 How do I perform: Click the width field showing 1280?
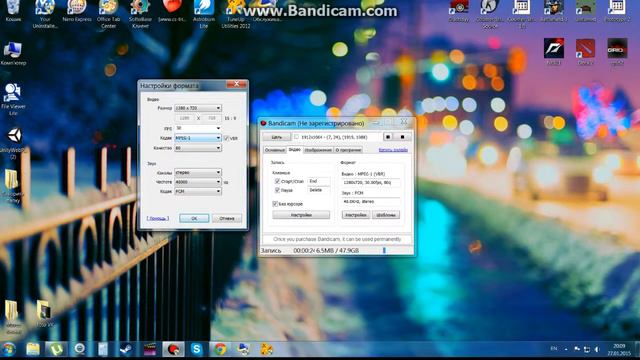pyautogui.click(x=185, y=118)
